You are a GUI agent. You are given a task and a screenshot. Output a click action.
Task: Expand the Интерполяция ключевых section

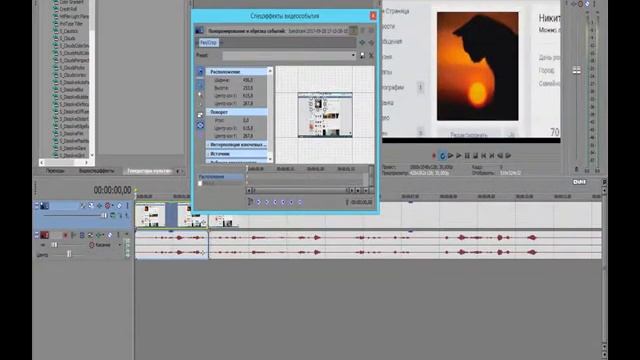point(237,145)
